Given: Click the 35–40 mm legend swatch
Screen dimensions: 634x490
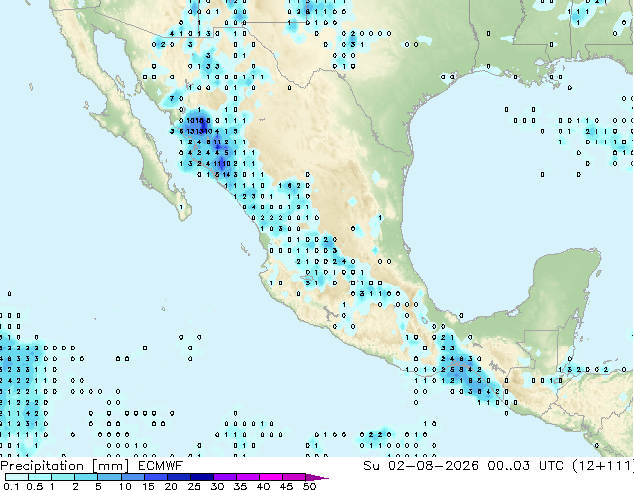Looking at the screenshot, I should click(x=248, y=477).
